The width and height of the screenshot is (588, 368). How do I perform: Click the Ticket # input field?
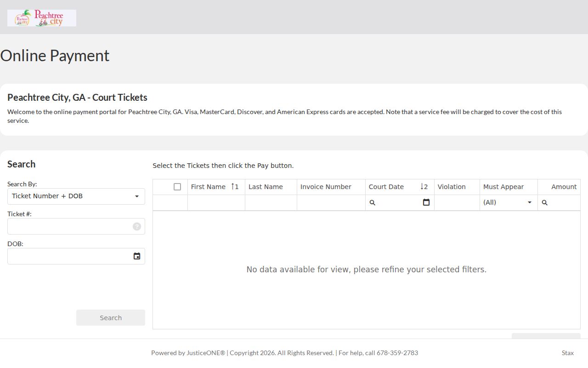(76, 226)
